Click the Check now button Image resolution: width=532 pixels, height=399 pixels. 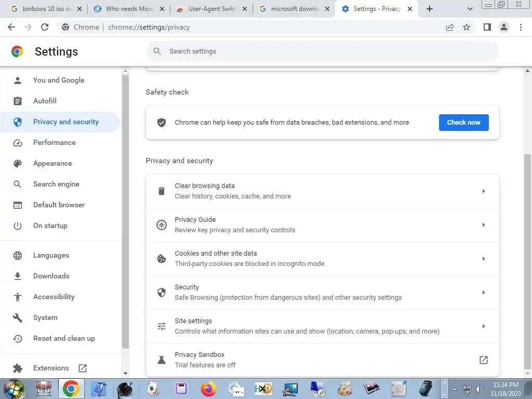[463, 123]
